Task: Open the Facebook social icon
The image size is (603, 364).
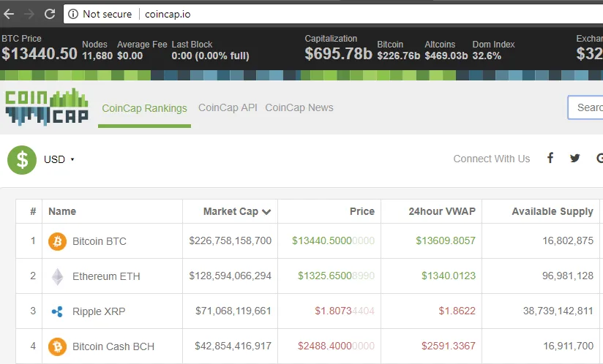Action: (550, 158)
